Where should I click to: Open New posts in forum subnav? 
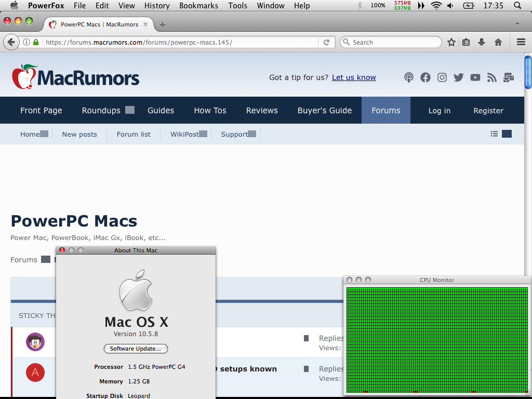[x=79, y=135]
